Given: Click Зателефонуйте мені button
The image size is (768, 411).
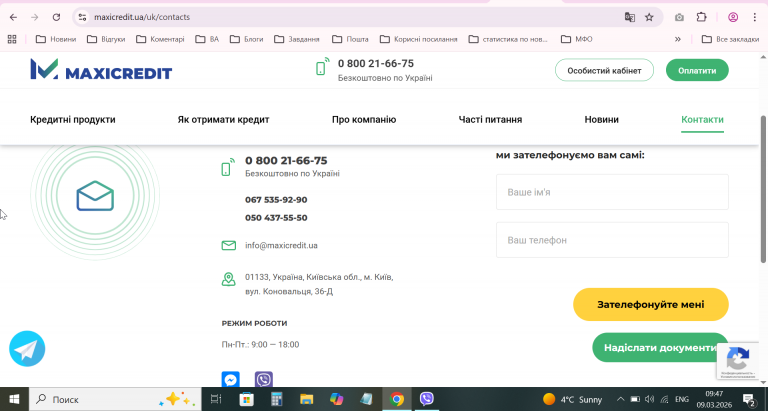Looking at the screenshot, I should coord(651,305).
